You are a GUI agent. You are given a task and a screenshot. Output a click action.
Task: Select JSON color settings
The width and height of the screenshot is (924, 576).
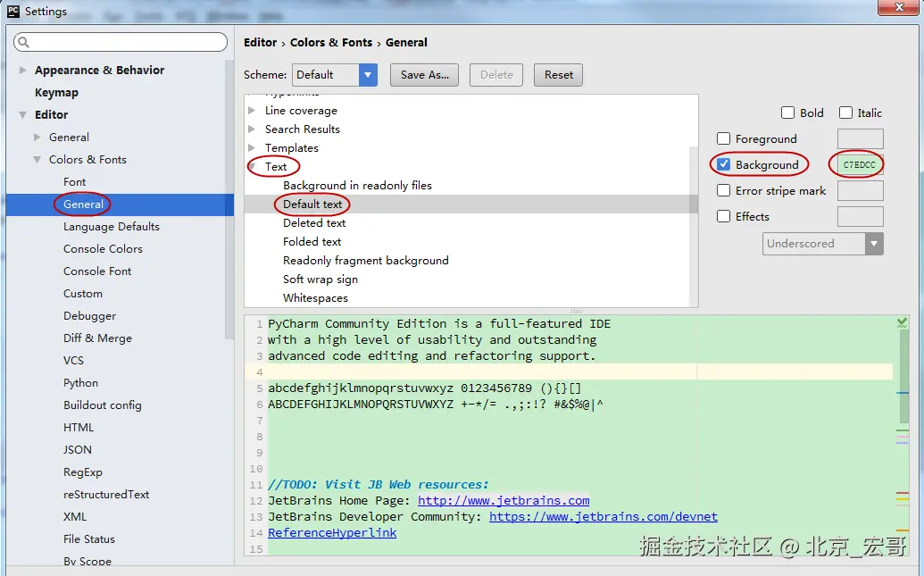77,450
